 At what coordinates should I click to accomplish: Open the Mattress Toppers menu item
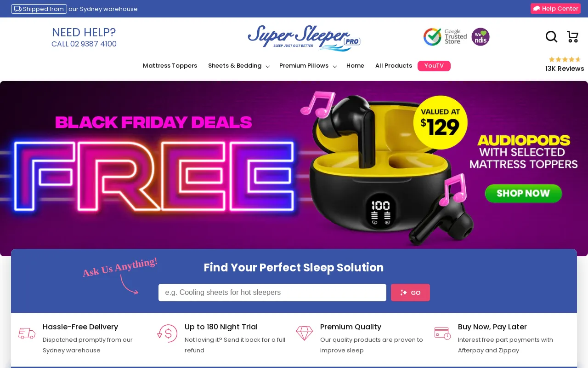click(x=170, y=66)
